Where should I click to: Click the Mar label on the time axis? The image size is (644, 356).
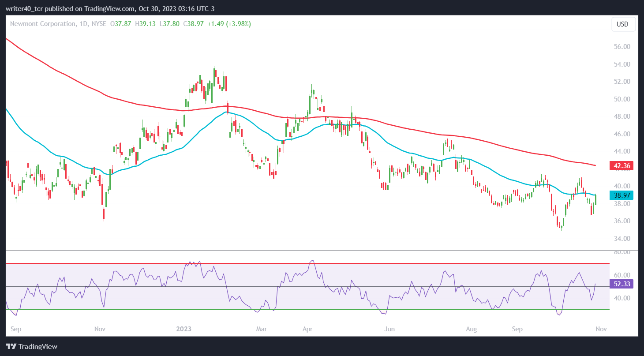coord(262,329)
